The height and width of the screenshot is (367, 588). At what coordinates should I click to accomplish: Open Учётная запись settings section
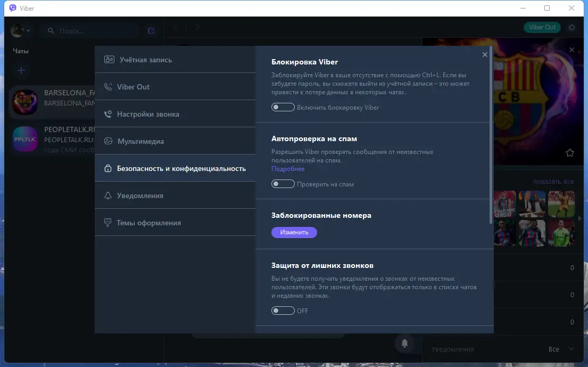click(175, 60)
